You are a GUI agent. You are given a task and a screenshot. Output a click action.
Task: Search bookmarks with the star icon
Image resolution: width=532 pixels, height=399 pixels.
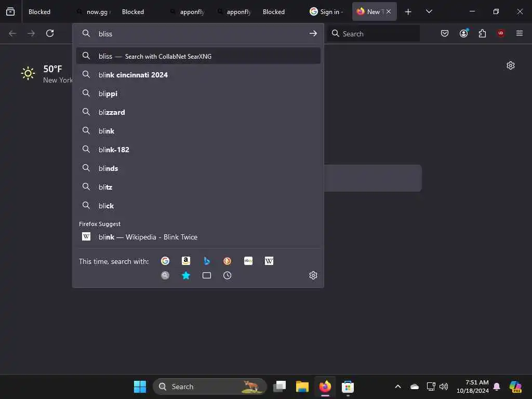186,275
